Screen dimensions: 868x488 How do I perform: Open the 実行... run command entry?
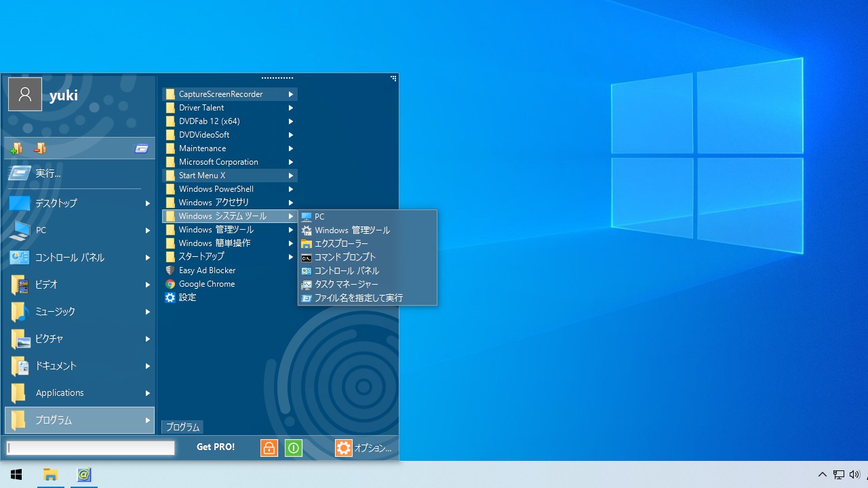[x=79, y=174]
